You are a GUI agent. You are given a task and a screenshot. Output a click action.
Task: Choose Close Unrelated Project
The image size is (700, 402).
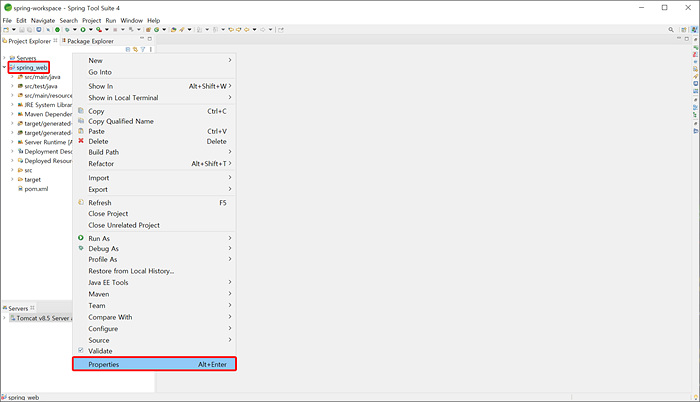[154, 225]
